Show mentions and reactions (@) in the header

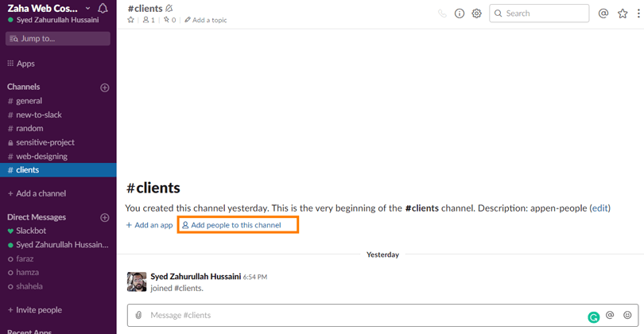click(x=603, y=14)
